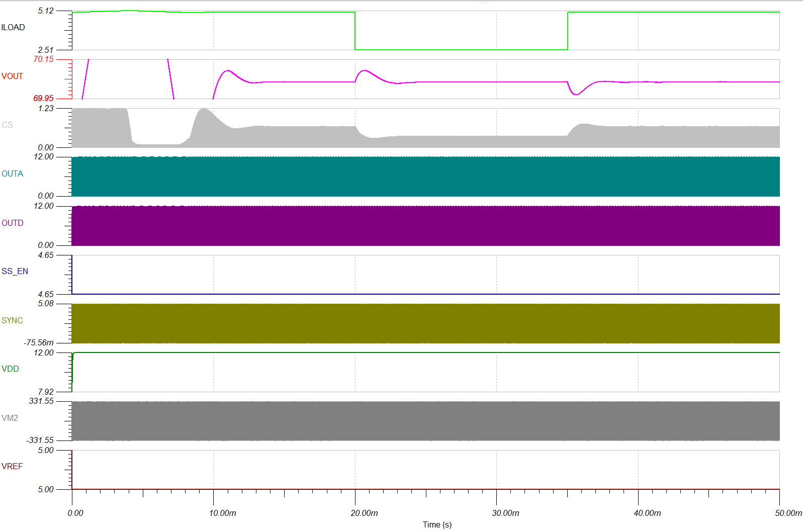The image size is (803, 532).
Task: Click ILOAD lower axis value 2.51
Action: [x=46, y=50]
